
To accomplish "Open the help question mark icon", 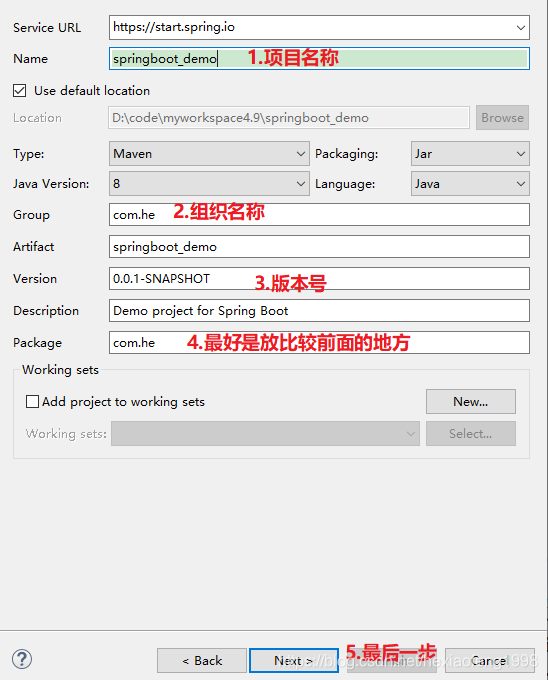I will coord(22,659).
